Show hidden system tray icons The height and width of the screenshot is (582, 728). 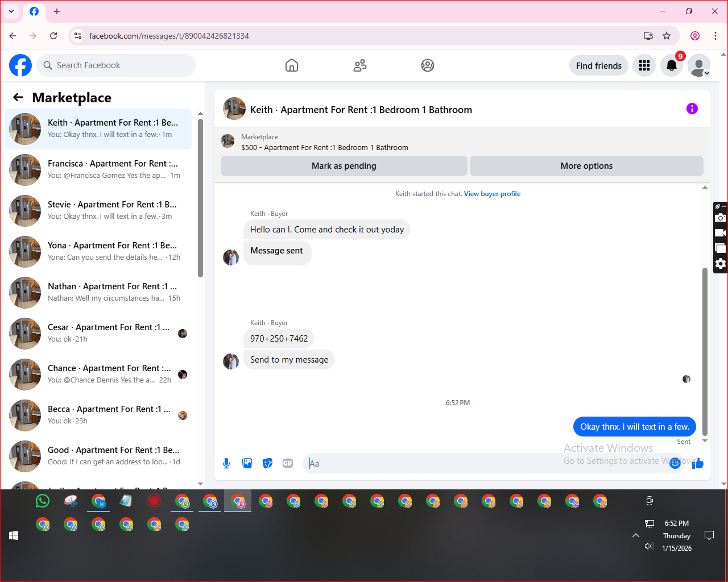coord(636,535)
